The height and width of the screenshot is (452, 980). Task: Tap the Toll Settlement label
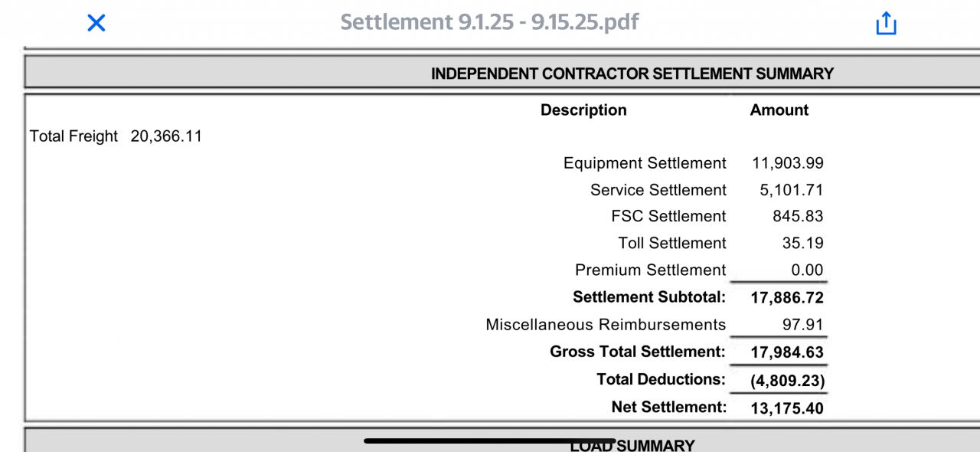tap(671, 244)
